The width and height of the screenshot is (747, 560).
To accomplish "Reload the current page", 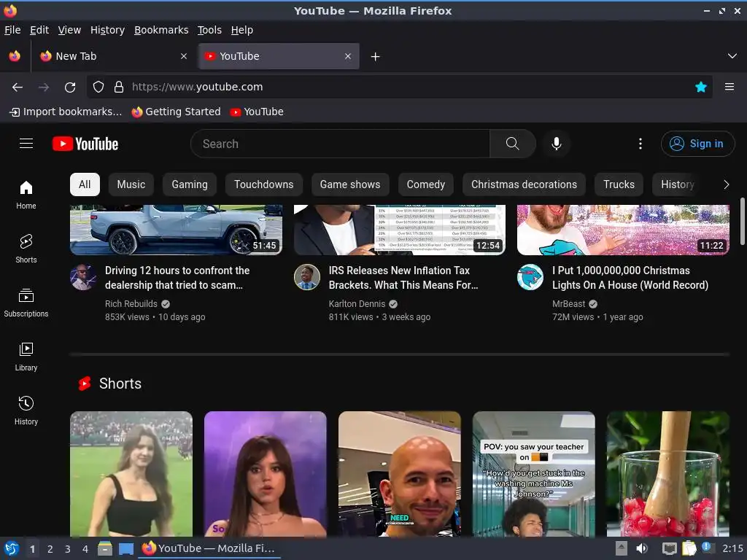I will tap(70, 87).
